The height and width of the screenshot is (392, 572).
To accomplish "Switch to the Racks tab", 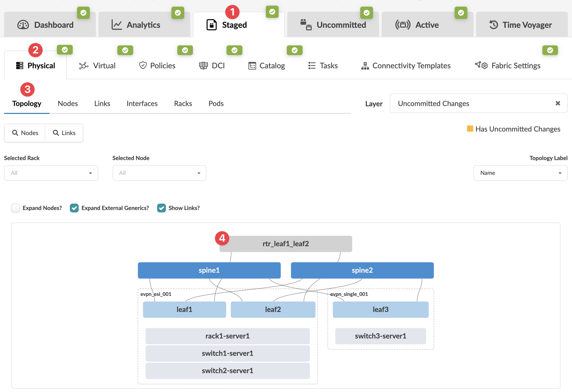I will coord(183,103).
